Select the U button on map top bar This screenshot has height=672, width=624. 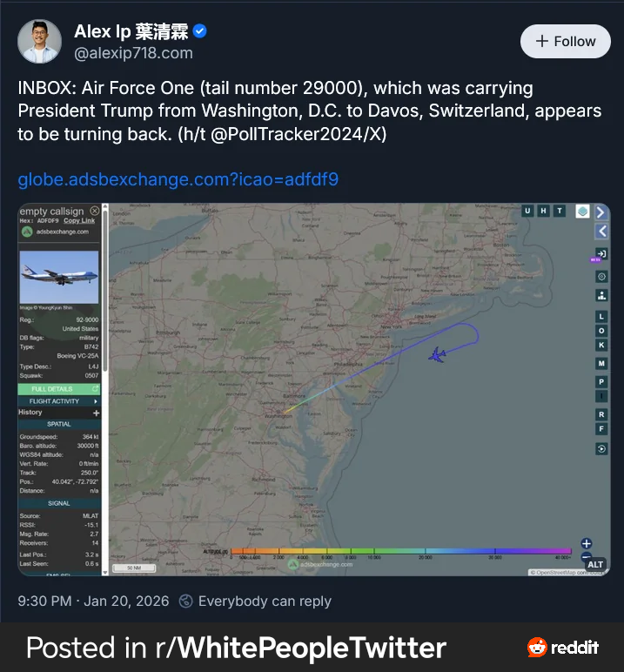pos(527,211)
